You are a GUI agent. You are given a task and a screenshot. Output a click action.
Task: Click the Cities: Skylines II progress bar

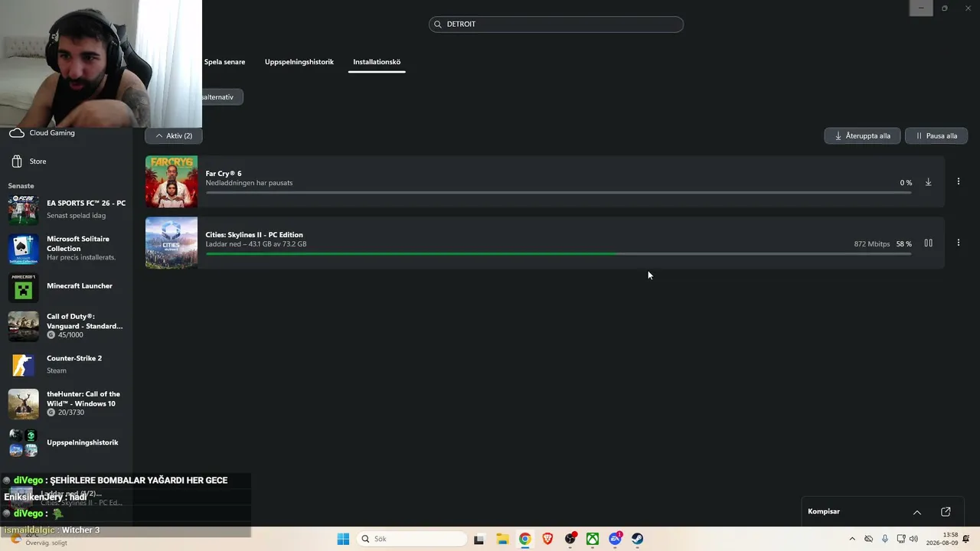[558, 253]
